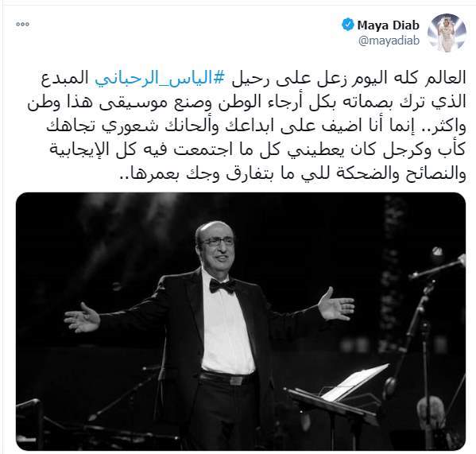This screenshot has width=476, height=454.
Task: Click the tweet line starting كأب وكرجل
Action: (x=257, y=151)
